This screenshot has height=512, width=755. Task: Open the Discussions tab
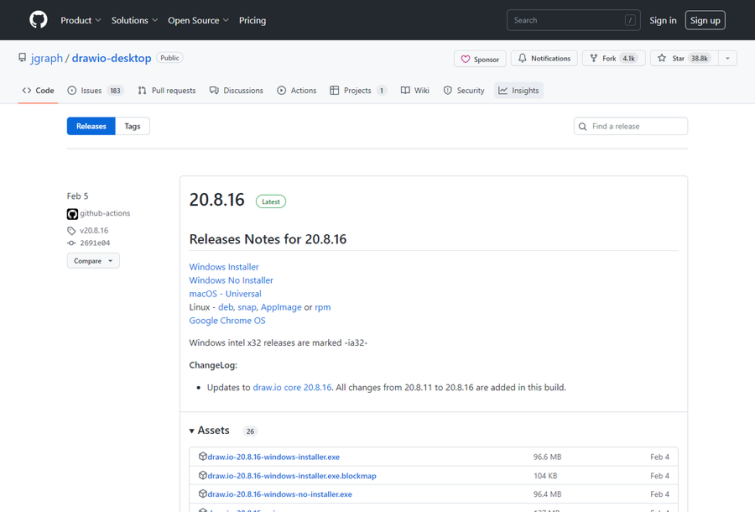[x=236, y=90]
